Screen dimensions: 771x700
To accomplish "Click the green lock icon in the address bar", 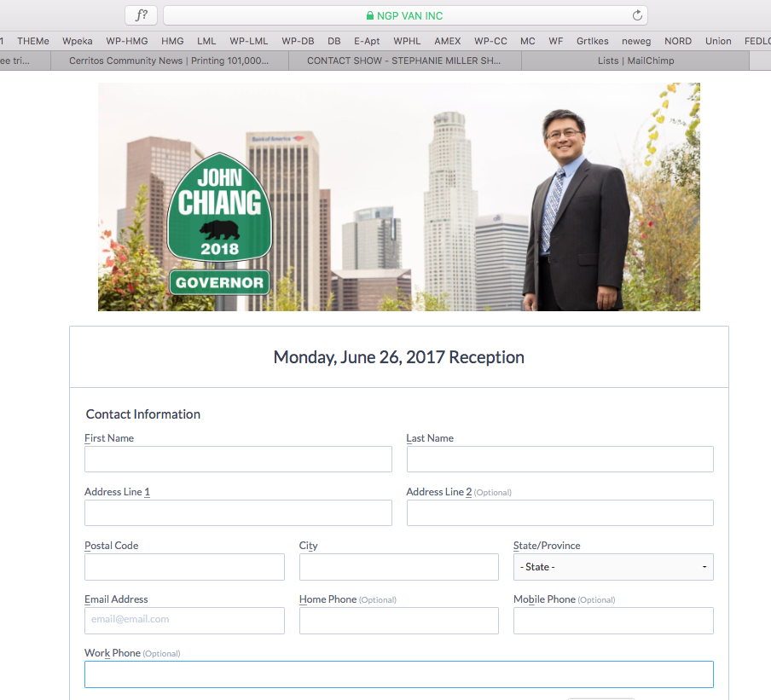I will pyautogui.click(x=370, y=15).
